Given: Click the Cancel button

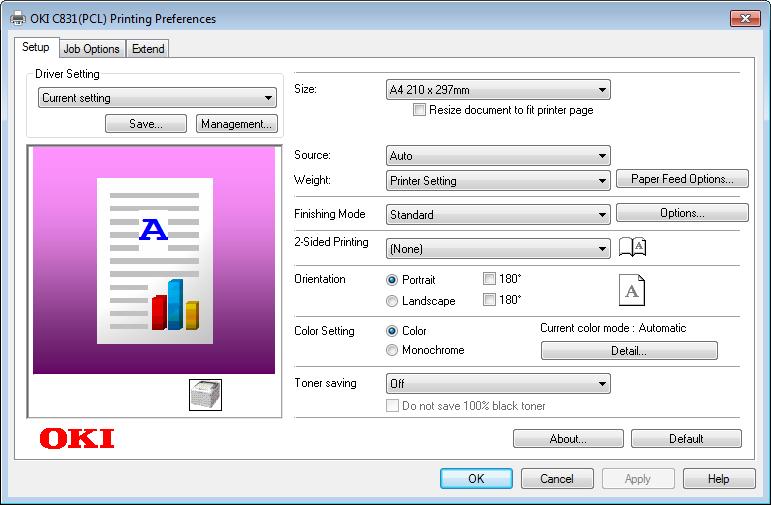Looking at the screenshot, I should [x=557, y=478].
